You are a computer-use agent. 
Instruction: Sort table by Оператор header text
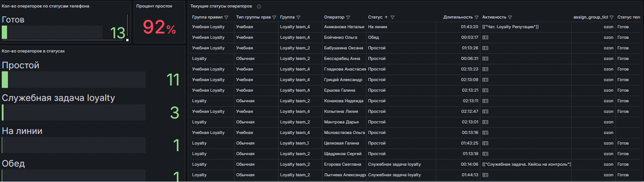pos(334,18)
